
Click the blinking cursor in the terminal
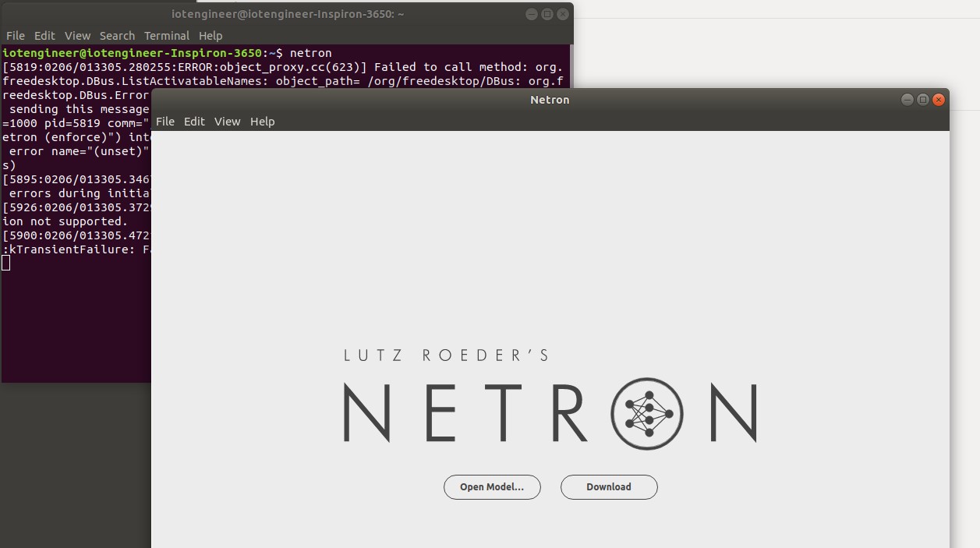tap(5, 263)
